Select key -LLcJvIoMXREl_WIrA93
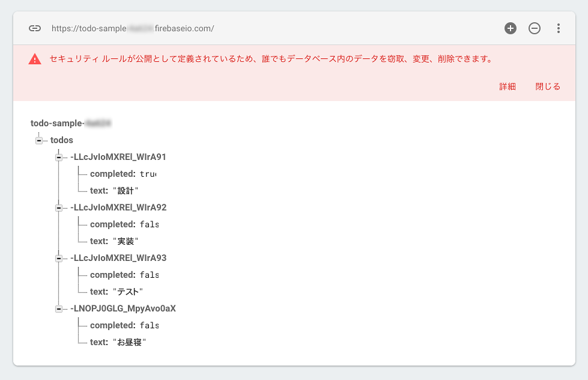This screenshot has width=588, height=380. (118, 258)
